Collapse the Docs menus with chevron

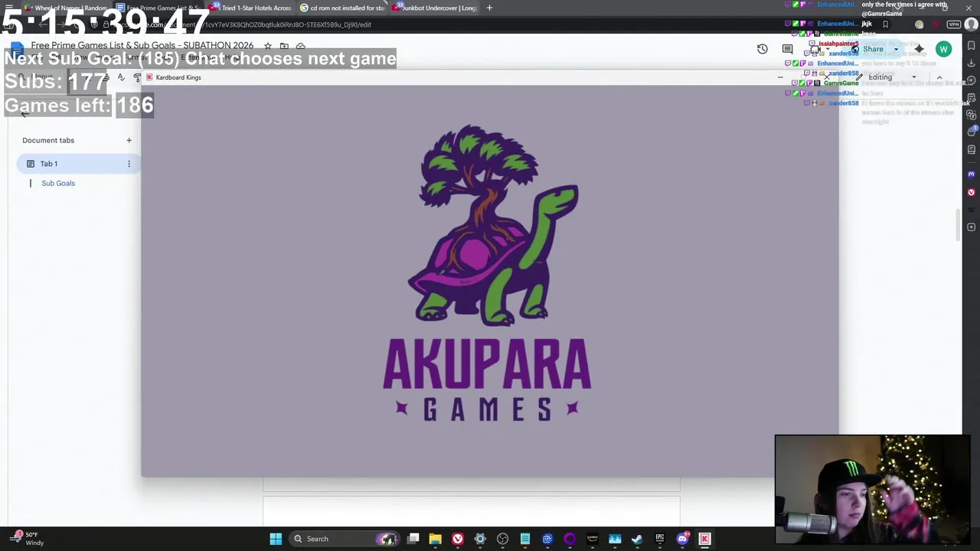tap(939, 77)
